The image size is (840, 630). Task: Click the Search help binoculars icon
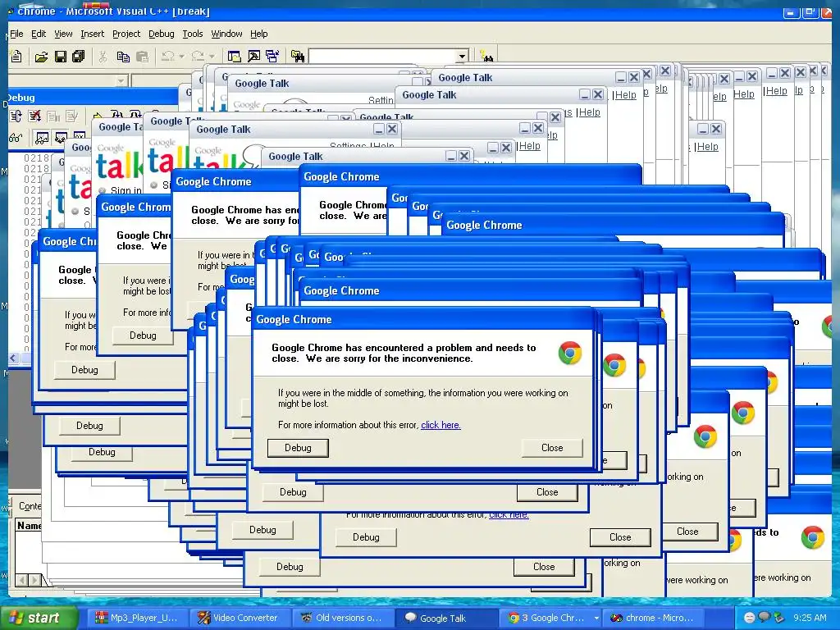(x=486, y=57)
